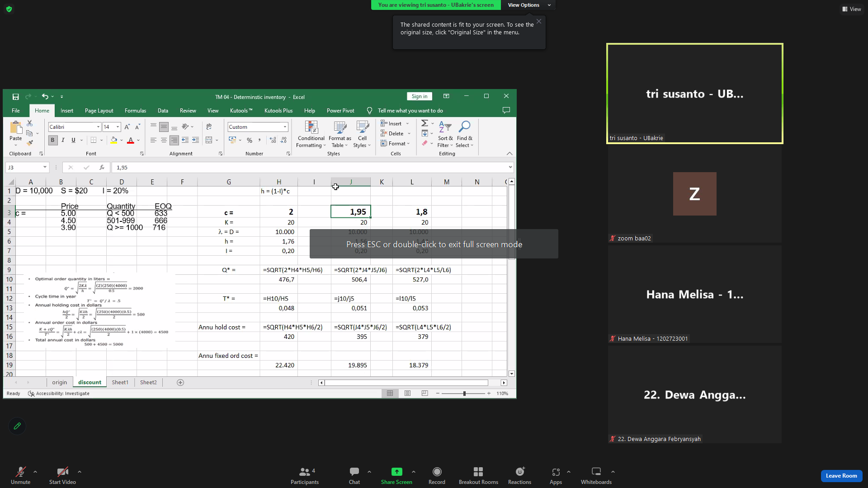Expand the formula bar

pos(510,167)
